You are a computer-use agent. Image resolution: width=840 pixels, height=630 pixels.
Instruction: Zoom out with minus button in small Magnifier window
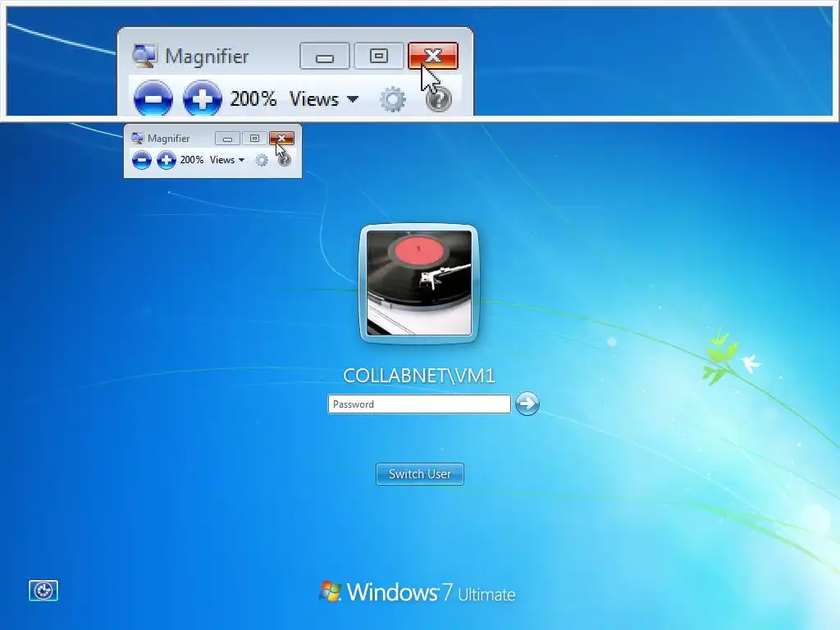141,160
